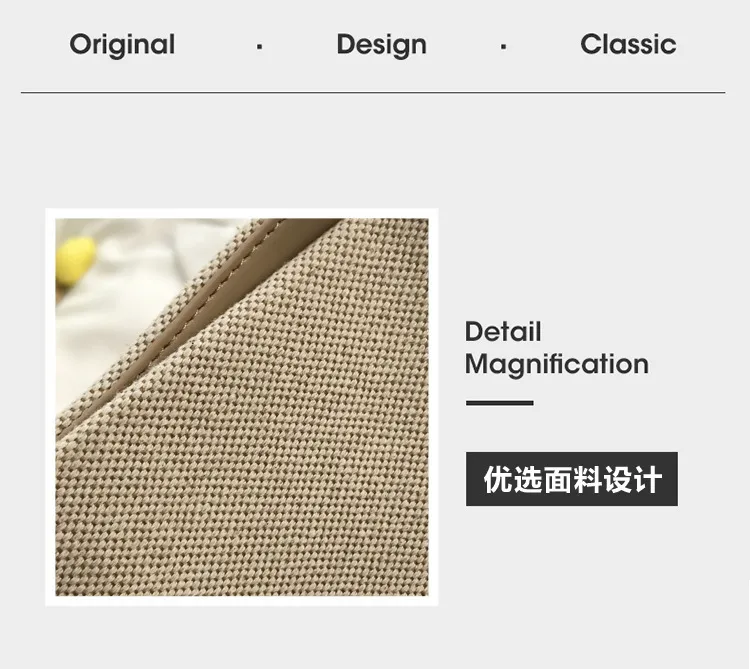Click the 优选 characters in the label
The width and height of the screenshot is (750, 669).
tap(513, 479)
